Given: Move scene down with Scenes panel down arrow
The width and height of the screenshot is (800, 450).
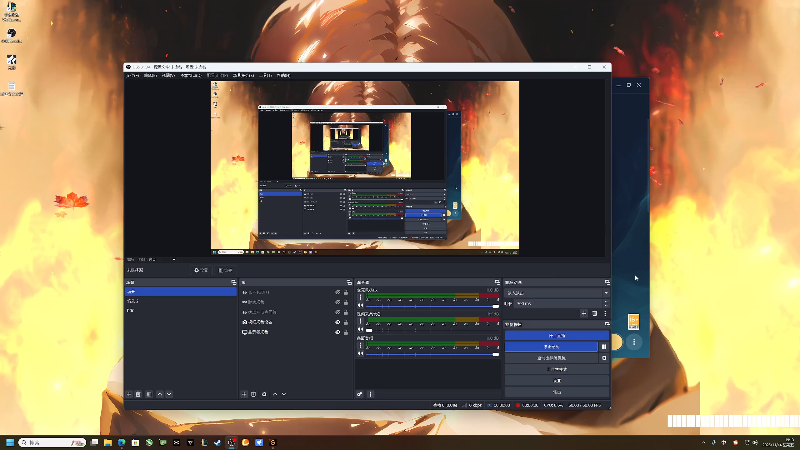Looking at the screenshot, I should (x=169, y=394).
